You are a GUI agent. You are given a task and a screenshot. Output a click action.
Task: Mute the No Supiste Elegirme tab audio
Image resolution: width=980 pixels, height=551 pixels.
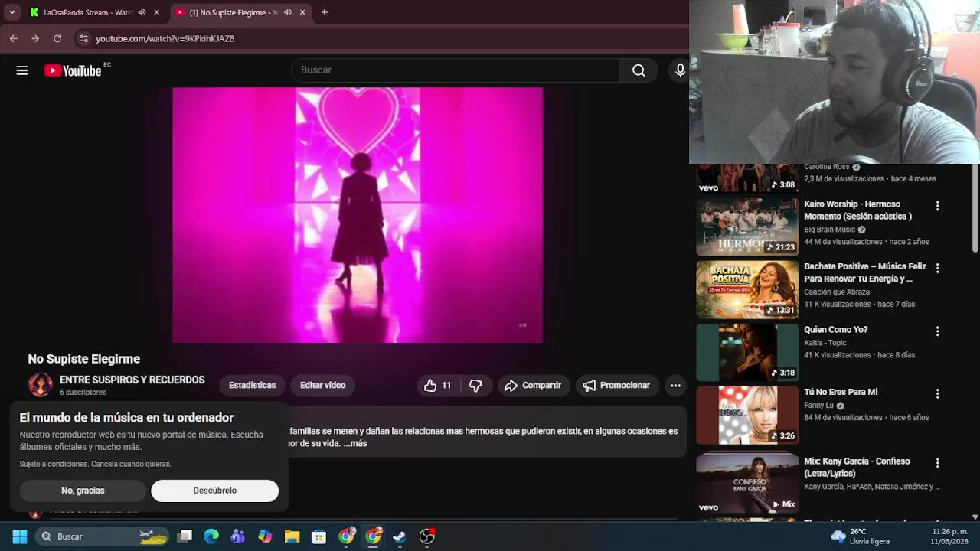[287, 12]
